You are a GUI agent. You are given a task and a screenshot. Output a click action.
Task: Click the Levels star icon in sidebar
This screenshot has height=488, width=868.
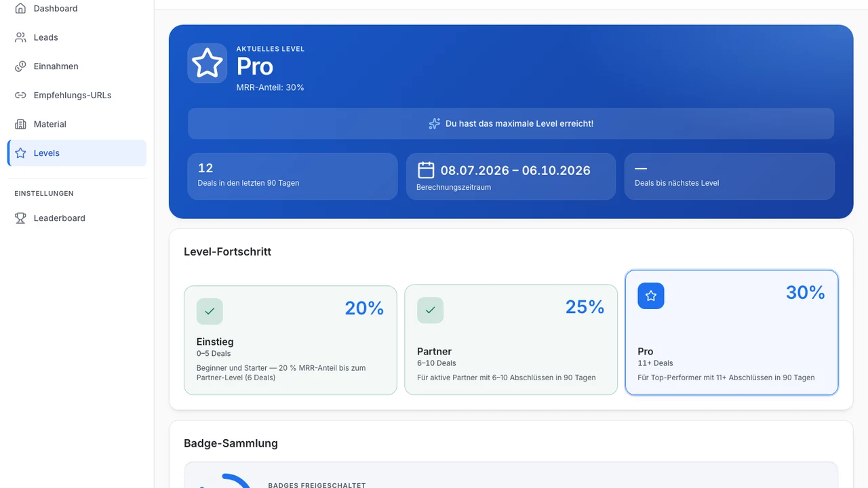20,153
